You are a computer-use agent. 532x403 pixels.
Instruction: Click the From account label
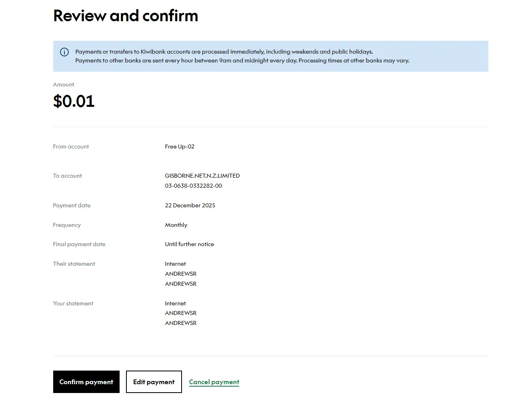pos(71,146)
